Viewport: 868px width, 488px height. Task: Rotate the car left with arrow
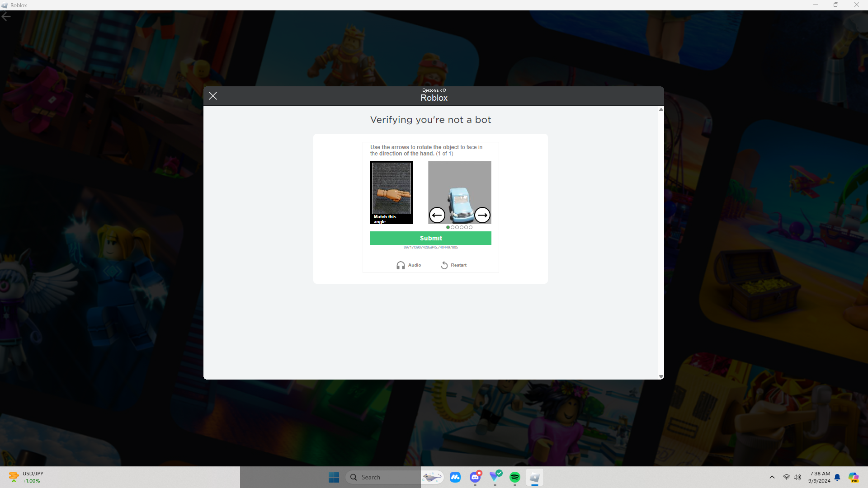tap(437, 215)
